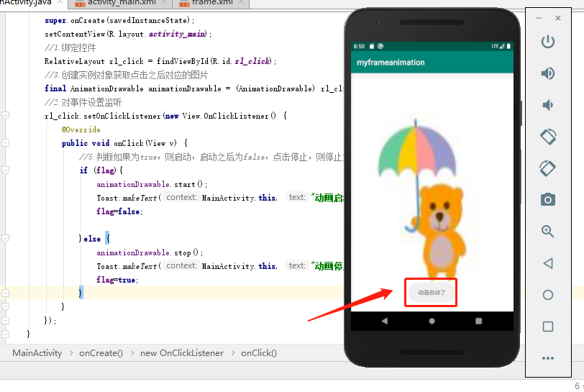Switch to the activity_main.xml tab
The width and height of the screenshot is (584, 392).
tap(120, 4)
